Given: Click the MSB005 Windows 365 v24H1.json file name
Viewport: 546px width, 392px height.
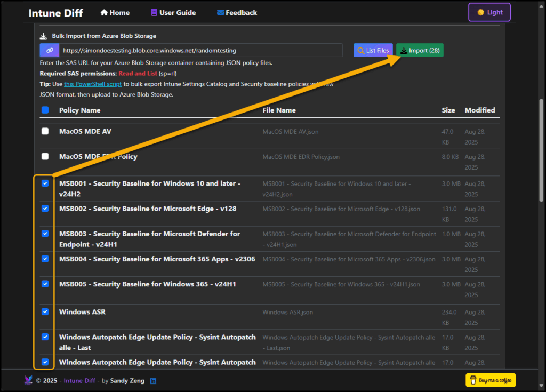Looking at the screenshot, I should point(341,284).
